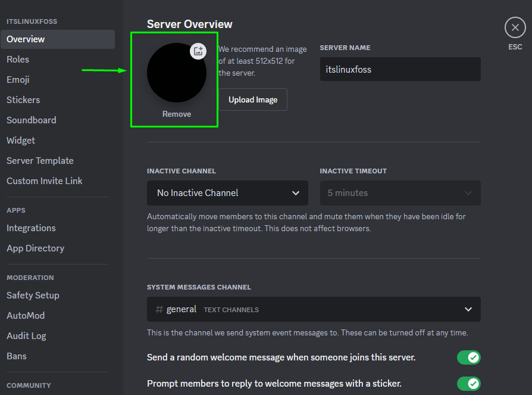Open Integrations under Apps
Viewport: 532px width, 395px height.
[58, 228]
